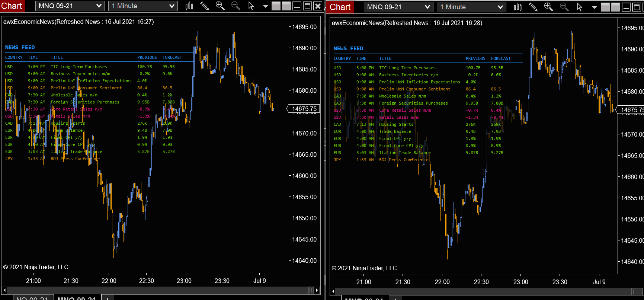Select the drawing pencil tool in left chart
Screen dimensions: 644x300
(205, 6)
